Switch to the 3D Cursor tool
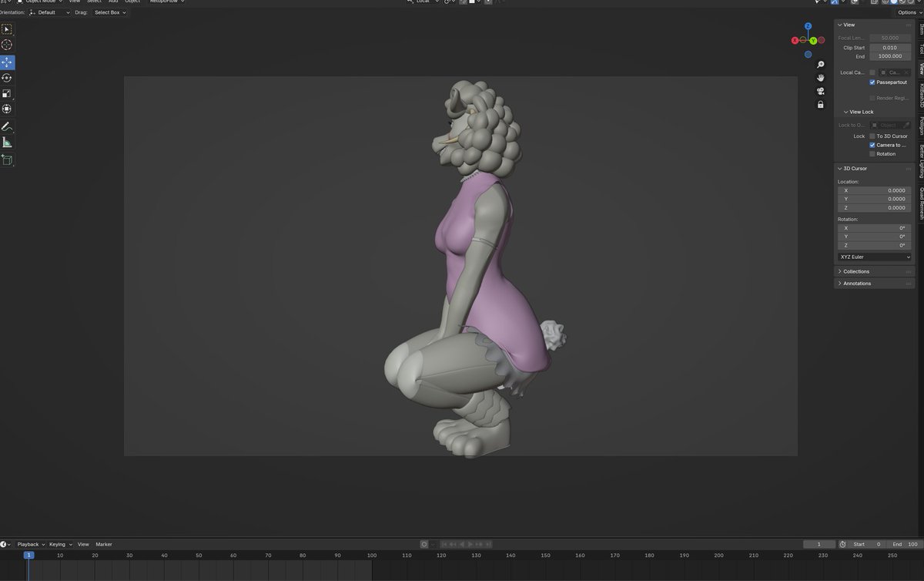924x581 pixels. point(7,45)
